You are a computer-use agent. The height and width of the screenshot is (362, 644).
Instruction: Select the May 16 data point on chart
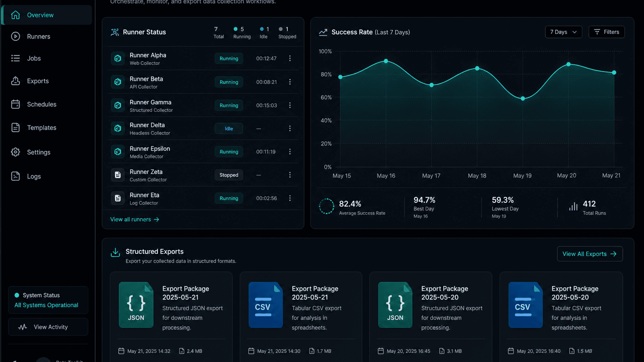(386, 61)
